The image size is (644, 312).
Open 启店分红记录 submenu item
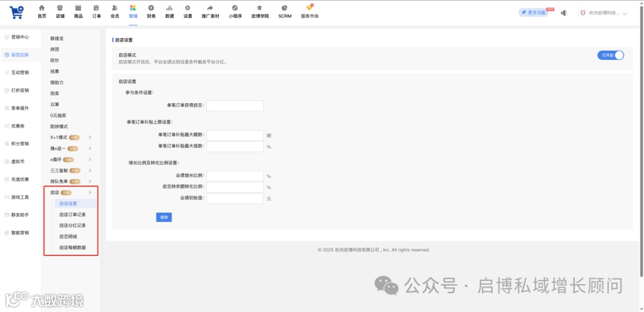pyautogui.click(x=72, y=225)
